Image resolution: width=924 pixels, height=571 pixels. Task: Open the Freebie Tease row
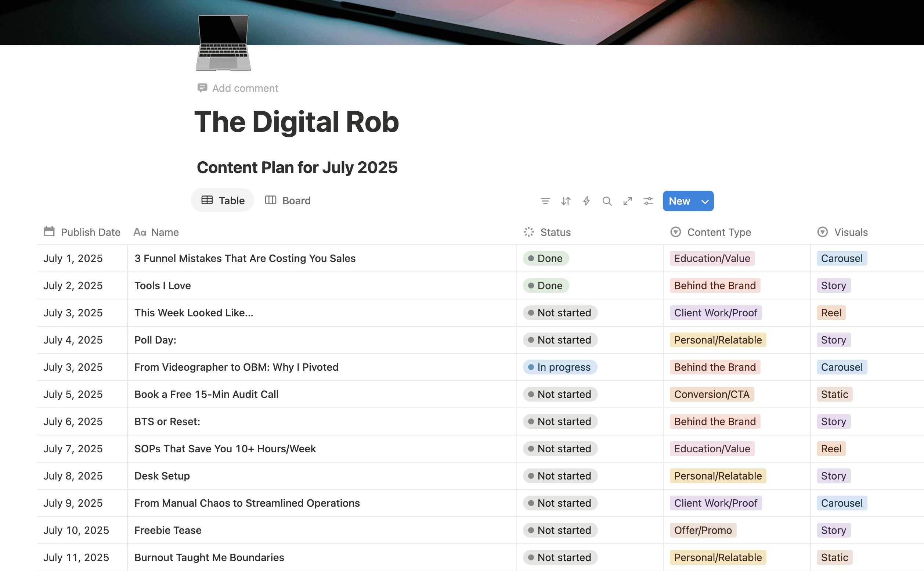pyautogui.click(x=168, y=530)
